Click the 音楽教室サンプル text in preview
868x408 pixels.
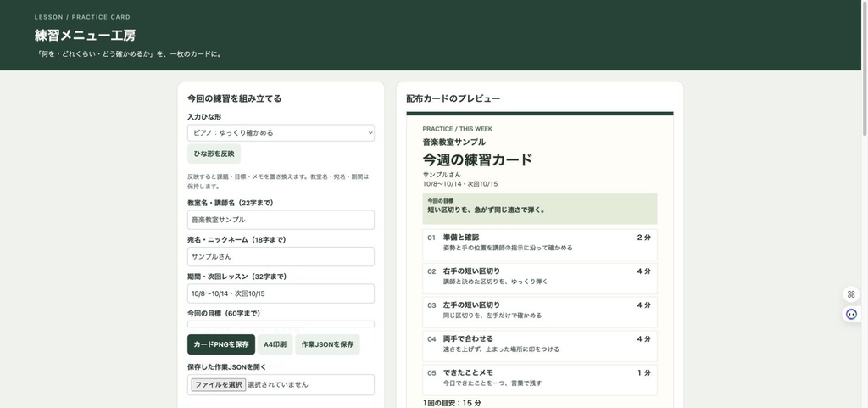click(454, 143)
